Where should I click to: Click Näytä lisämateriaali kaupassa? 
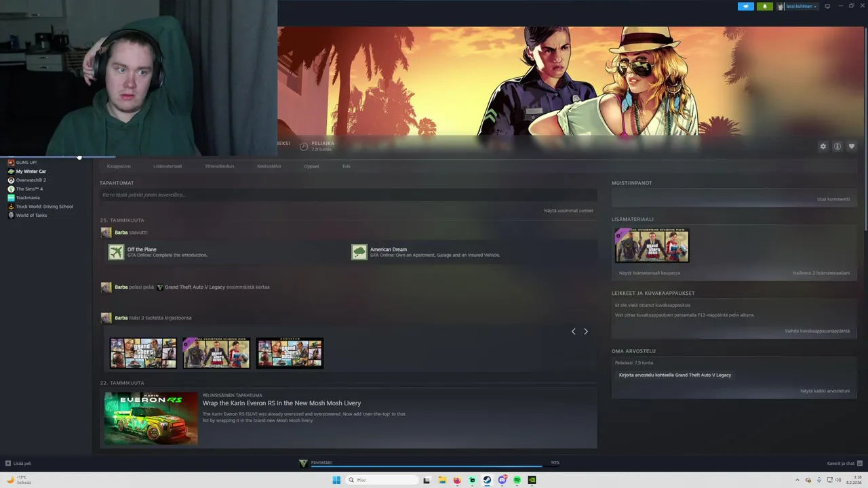click(650, 273)
